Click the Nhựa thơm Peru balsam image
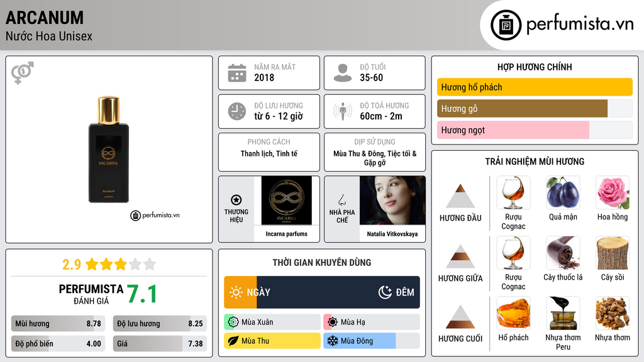 [563, 314]
